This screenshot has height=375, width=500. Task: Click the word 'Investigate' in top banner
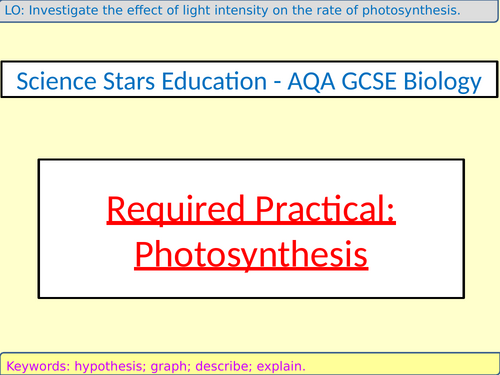tap(64, 11)
